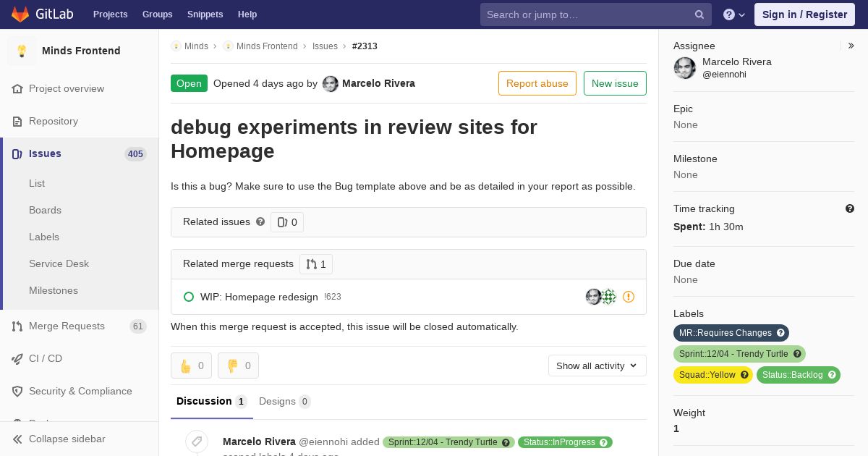868x456 pixels.
Task: Switch to the Designs tab
Action: tap(284, 401)
